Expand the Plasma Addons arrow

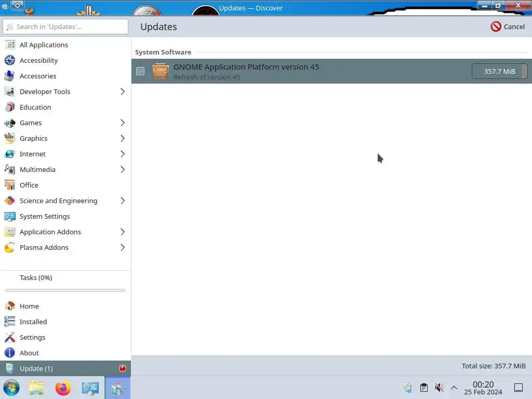123,248
